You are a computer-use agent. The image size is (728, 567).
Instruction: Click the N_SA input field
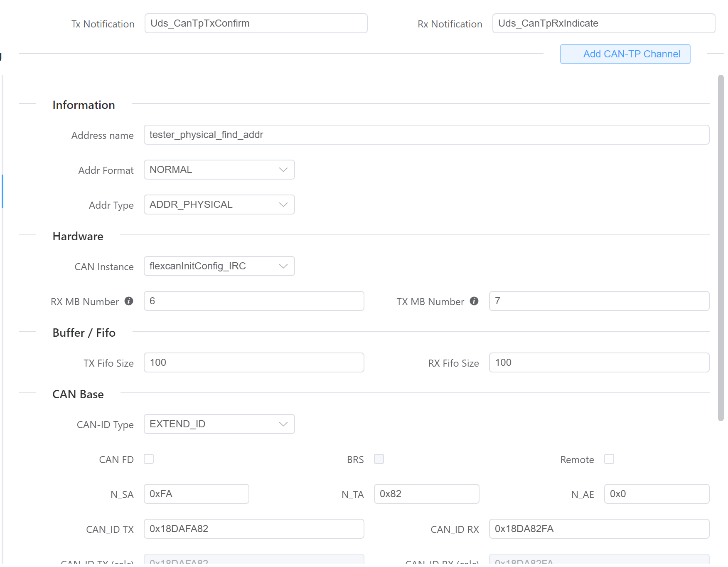coord(196,494)
